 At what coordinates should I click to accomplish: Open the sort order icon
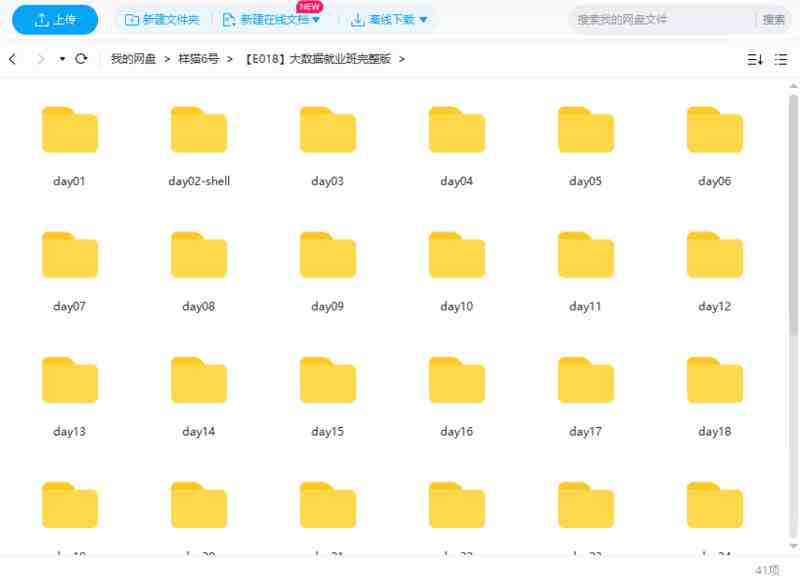(755, 59)
